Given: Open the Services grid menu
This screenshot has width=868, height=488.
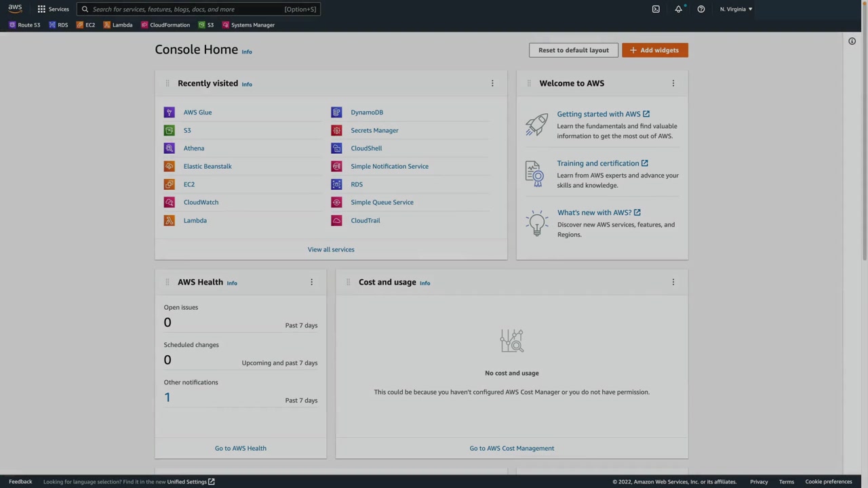Looking at the screenshot, I should (x=53, y=9).
